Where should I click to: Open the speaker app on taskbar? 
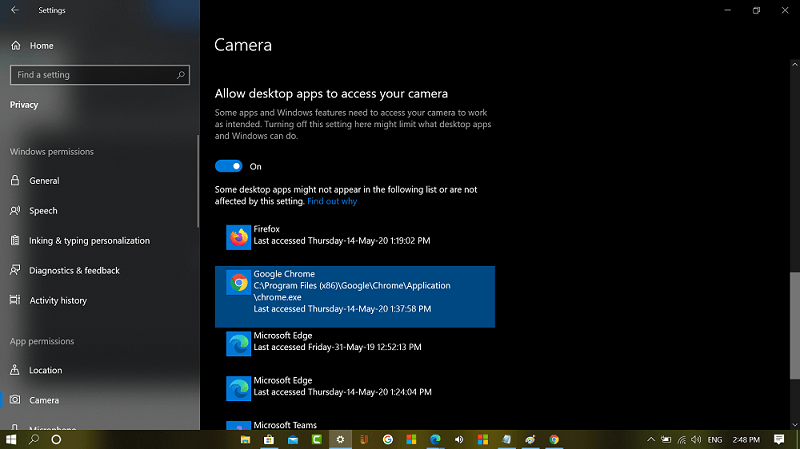click(x=459, y=439)
